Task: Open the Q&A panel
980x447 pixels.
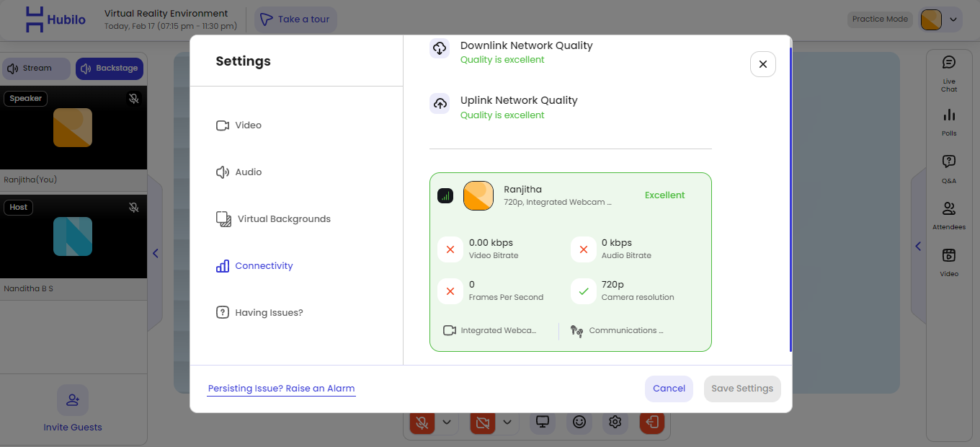Action: 949,169
